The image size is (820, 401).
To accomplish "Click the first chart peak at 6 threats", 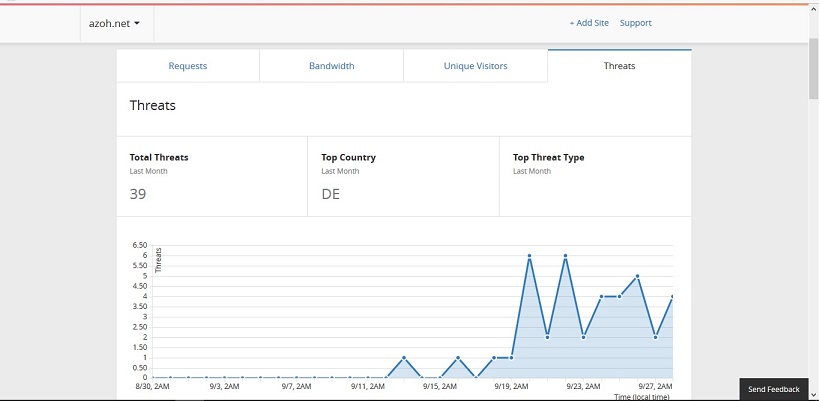I will (529, 256).
